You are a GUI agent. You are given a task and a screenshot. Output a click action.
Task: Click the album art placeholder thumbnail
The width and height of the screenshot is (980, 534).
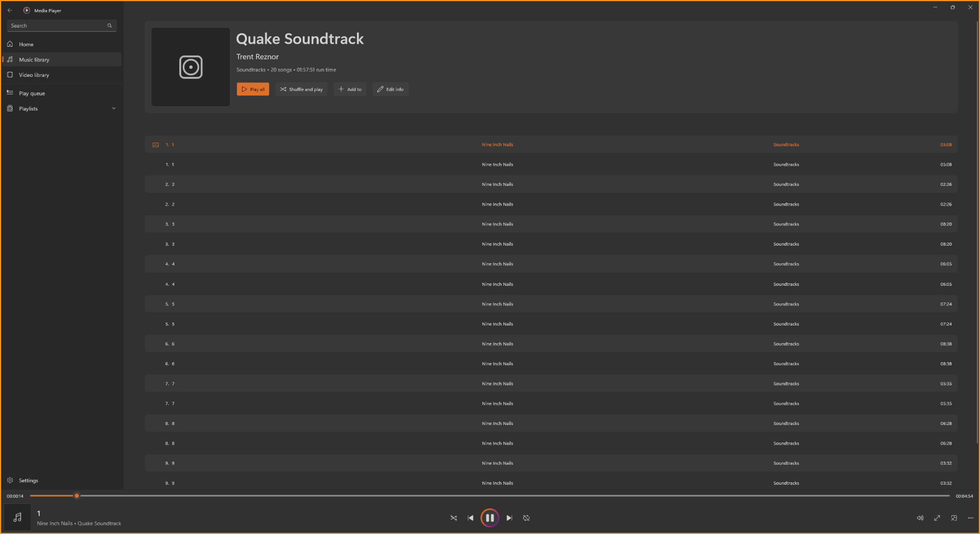pos(191,67)
